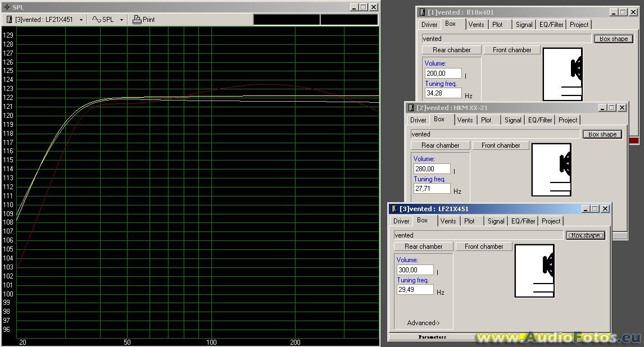
Task: Open Plot tab in LF21X451 window
Action: point(469,221)
